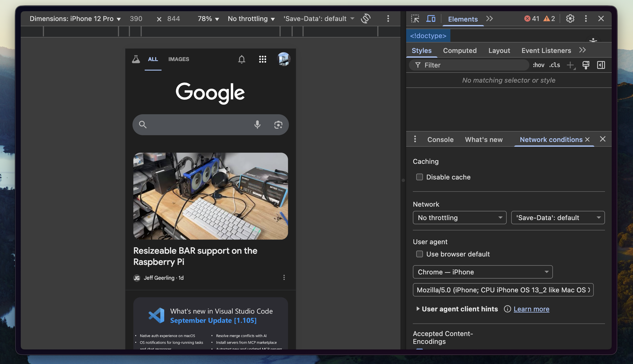Screen dimensions: 633x364
Task: Enable the Disable cache checkbox
Action: 419,177
